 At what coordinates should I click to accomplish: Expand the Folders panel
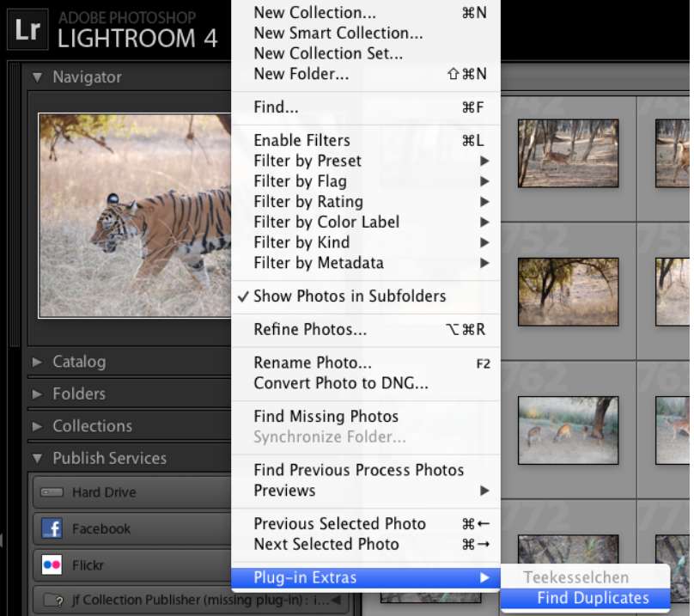pyautogui.click(x=37, y=394)
